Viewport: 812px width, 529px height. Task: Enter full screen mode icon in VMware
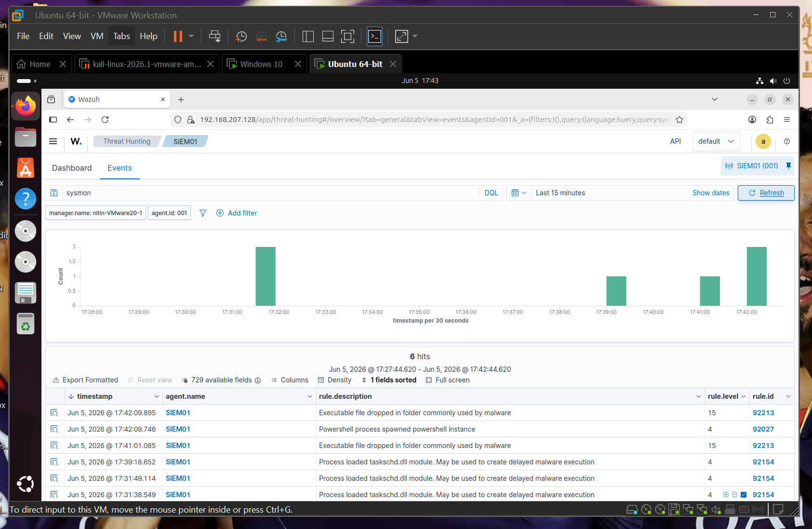[347, 36]
